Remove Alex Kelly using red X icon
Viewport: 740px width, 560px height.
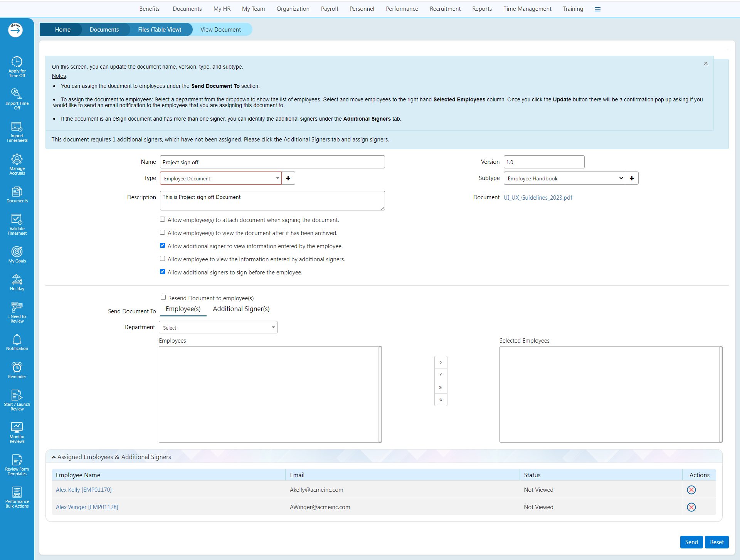(691, 490)
